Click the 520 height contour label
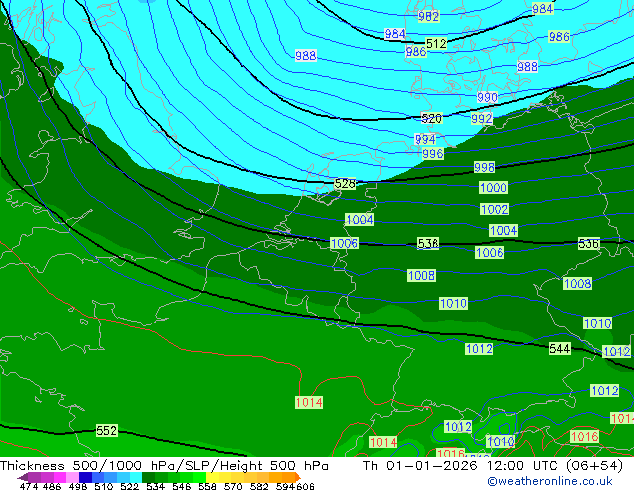The height and width of the screenshot is (490, 634). tap(431, 118)
